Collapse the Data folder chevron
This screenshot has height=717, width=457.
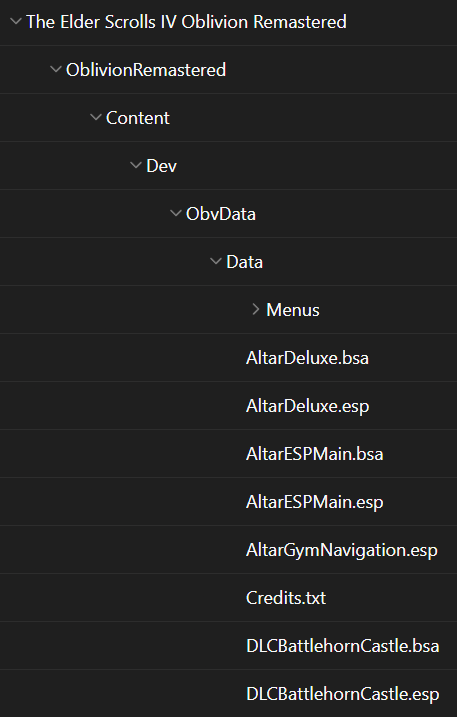click(x=216, y=261)
